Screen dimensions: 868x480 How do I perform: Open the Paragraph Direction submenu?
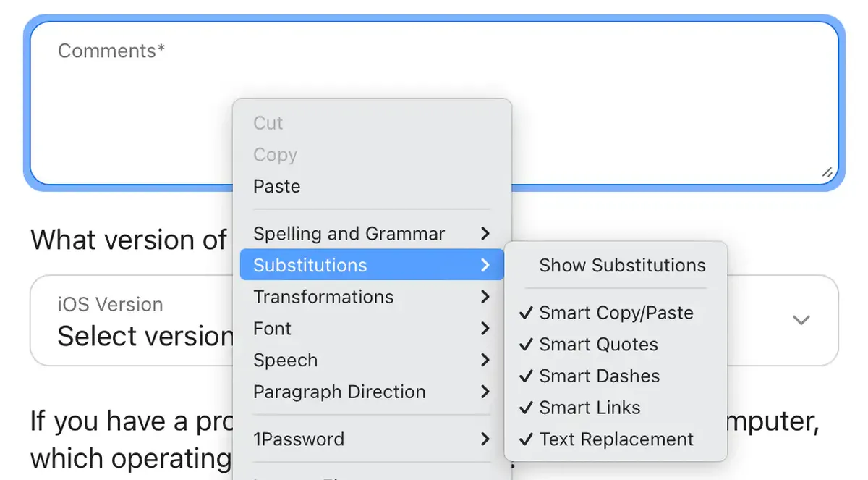click(x=340, y=392)
